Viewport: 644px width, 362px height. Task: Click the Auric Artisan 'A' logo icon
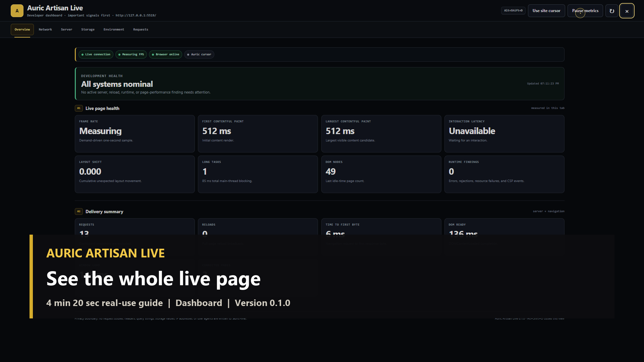17,11
